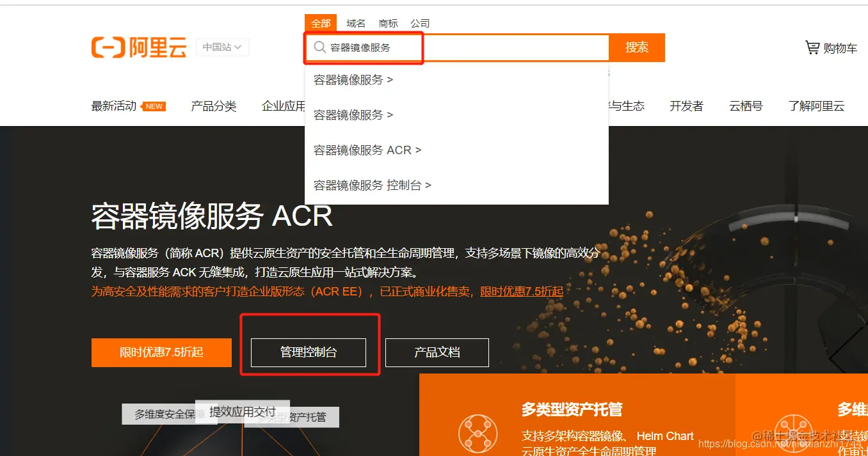Click the shopping cart icon
The height and width of the screenshot is (456, 868).
coord(812,47)
